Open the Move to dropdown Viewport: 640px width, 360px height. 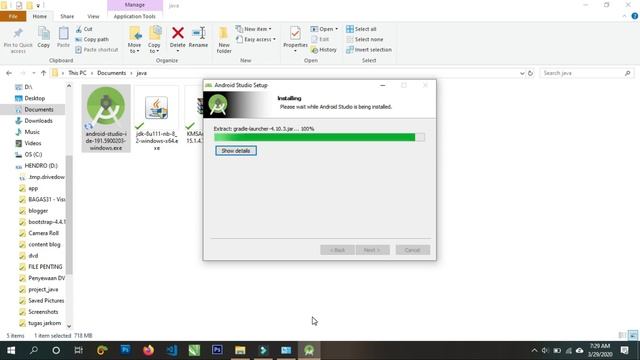[134, 48]
